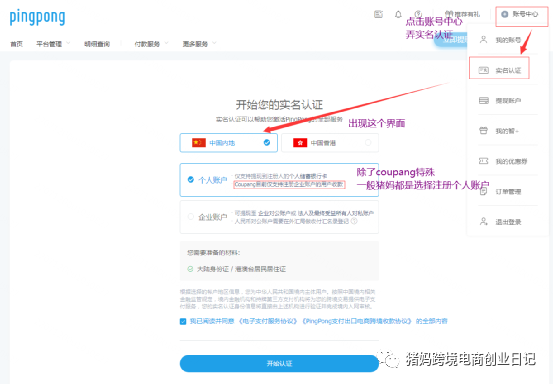
Task: Open 推荐有礼 gift referral
Action: [462, 14]
